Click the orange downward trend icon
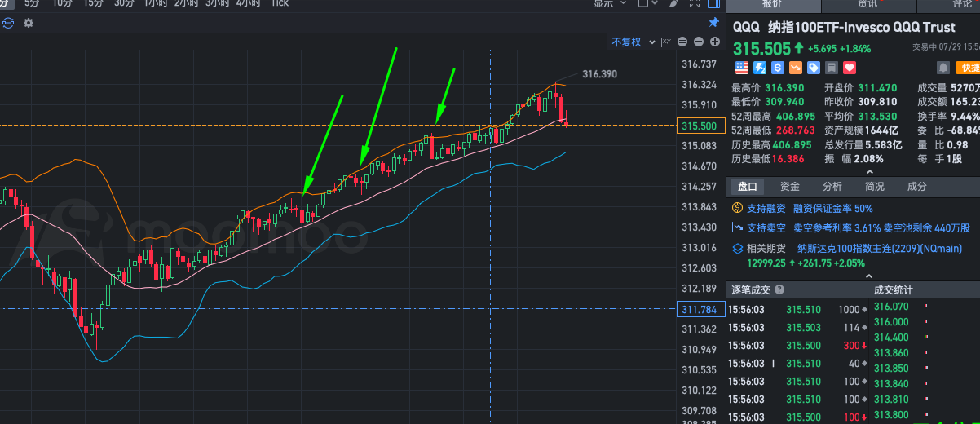This screenshot has height=424, width=980. point(795,68)
